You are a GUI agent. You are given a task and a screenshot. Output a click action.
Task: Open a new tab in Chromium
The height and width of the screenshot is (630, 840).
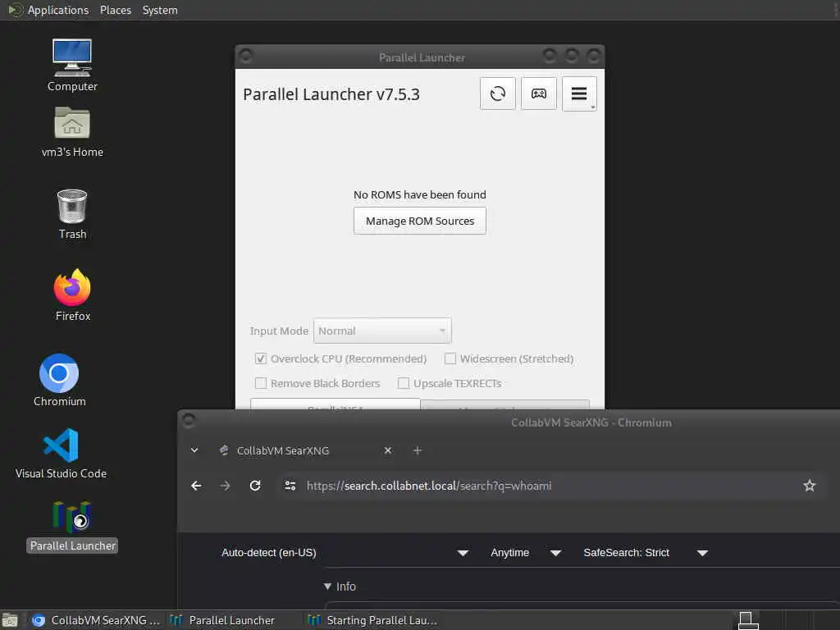coord(418,450)
